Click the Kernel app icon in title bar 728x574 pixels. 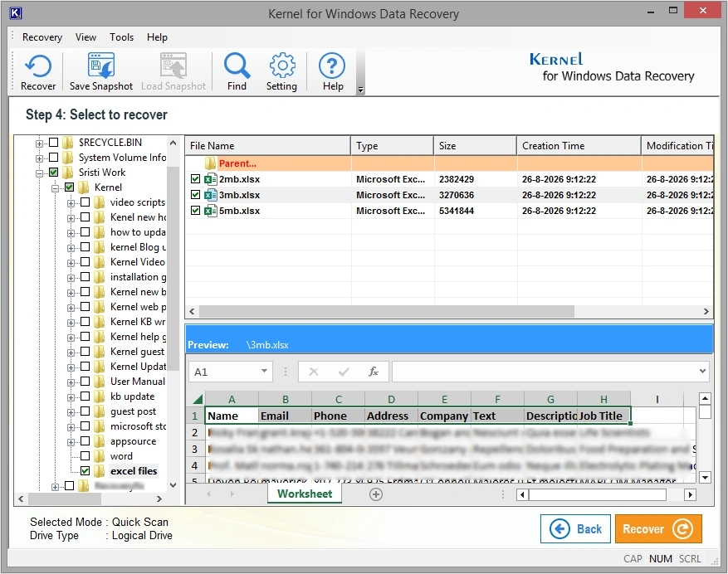[15, 13]
